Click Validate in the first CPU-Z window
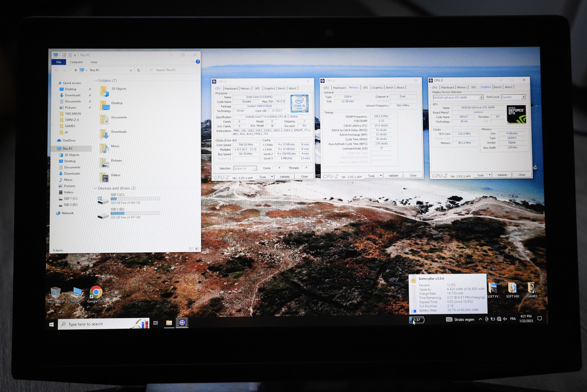Image resolution: width=587 pixels, height=392 pixels. tap(284, 176)
